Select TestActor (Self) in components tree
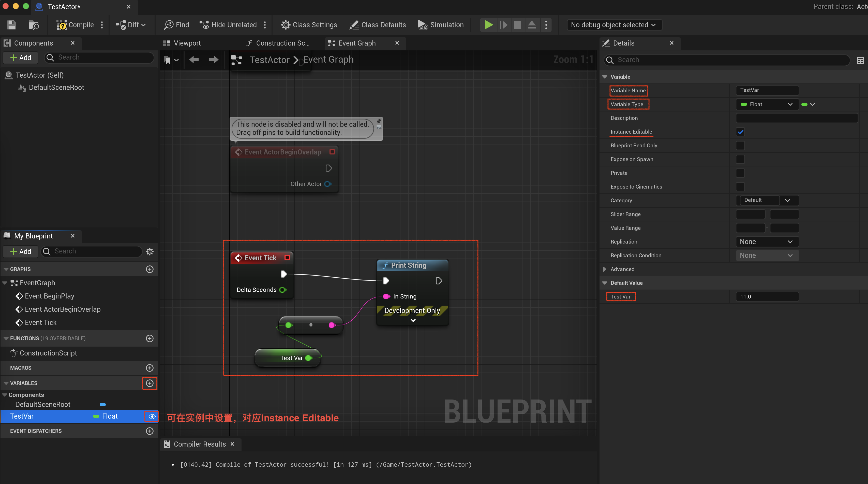The height and width of the screenshot is (484, 868). [x=39, y=75]
